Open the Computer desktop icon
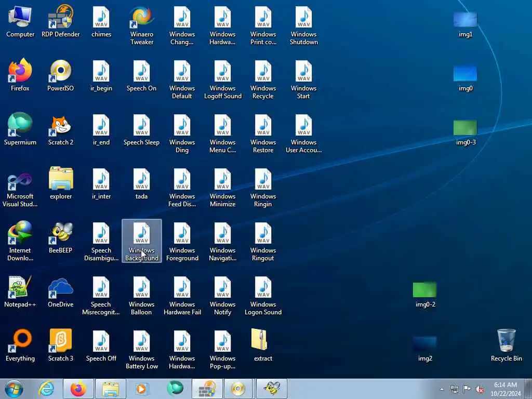Screen dimensions: 532x399 [x=20, y=22]
